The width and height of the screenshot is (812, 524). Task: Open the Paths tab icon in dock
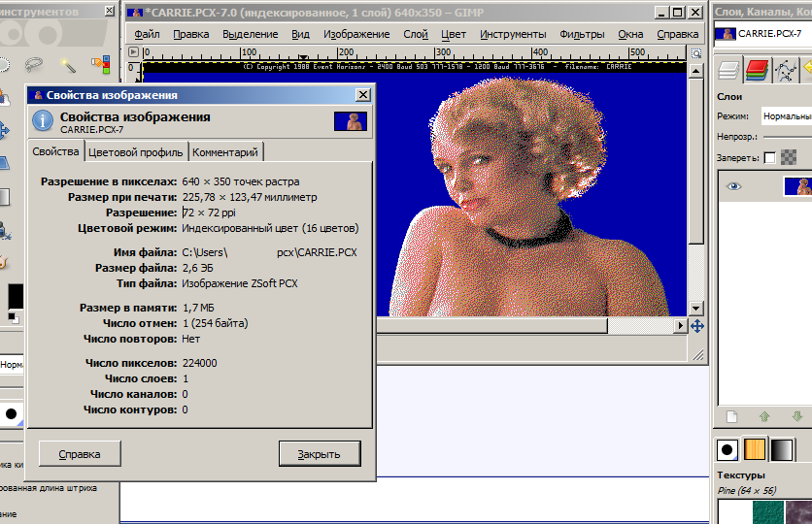[x=785, y=70]
